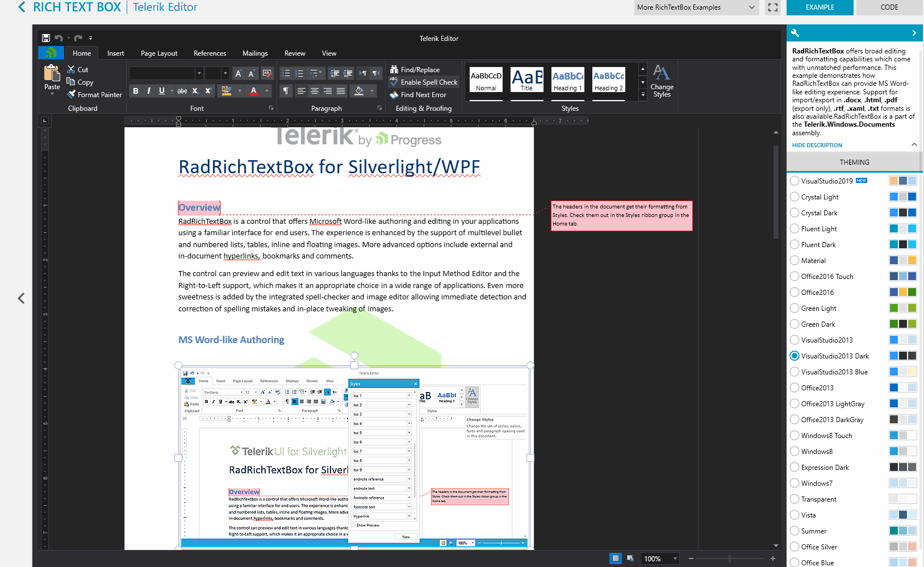Apply subscript formatting
The image size is (924, 567).
[195, 91]
